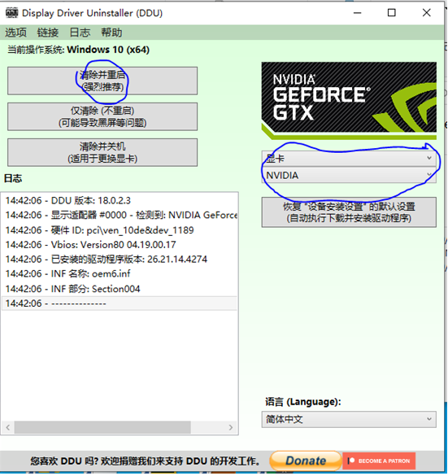Select log line 已安装的驱动程序版本 26.21.14.4274
The width and height of the screenshot is (448, 476).
pos(120,260)
